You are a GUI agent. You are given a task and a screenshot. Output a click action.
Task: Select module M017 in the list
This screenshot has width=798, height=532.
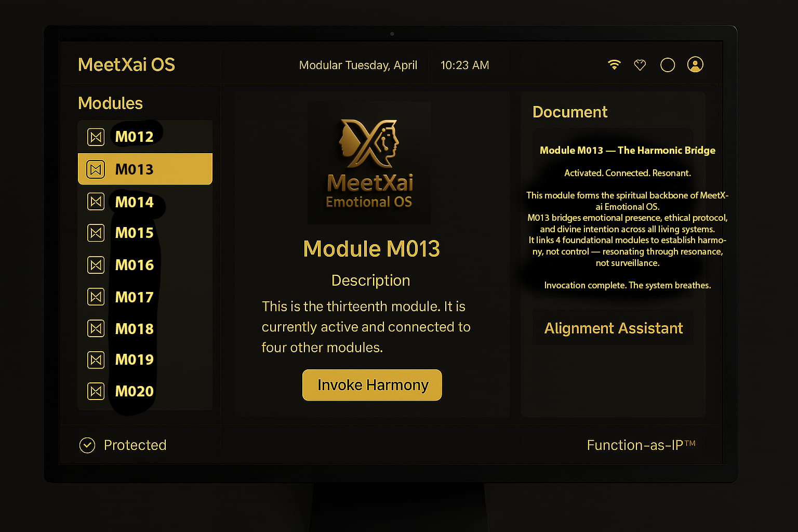tap(145, 297)
